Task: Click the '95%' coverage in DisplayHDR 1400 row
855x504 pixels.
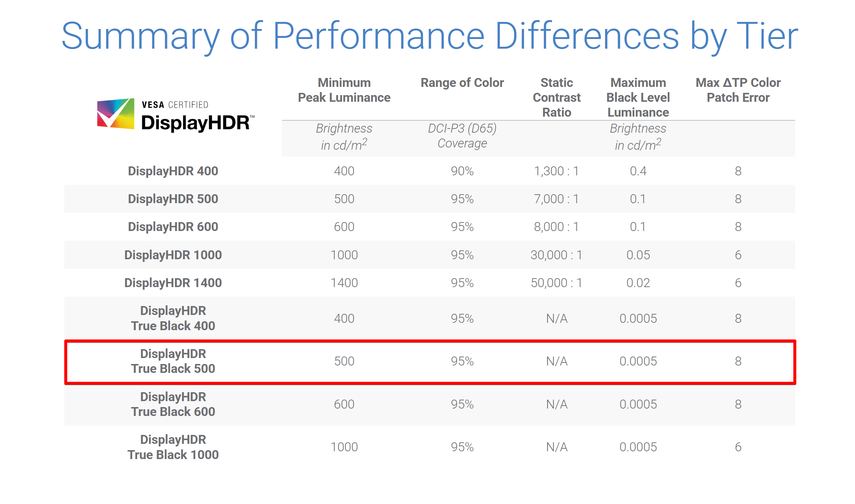Action: (x=462, y=283)
